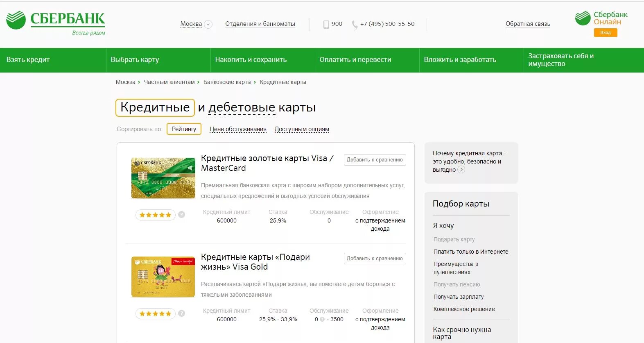Go to Банковские карты breadcrumb
644x343 pixels.
(227, 82)
